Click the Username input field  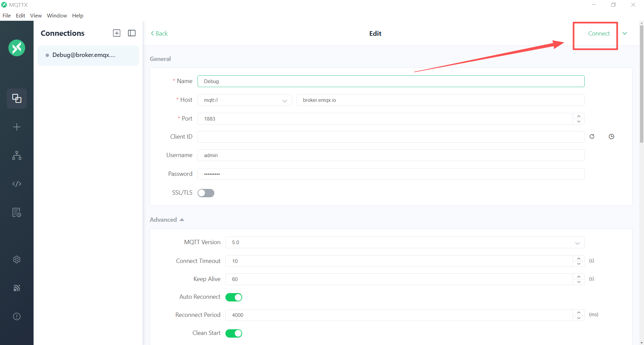(x=391, y=155)
